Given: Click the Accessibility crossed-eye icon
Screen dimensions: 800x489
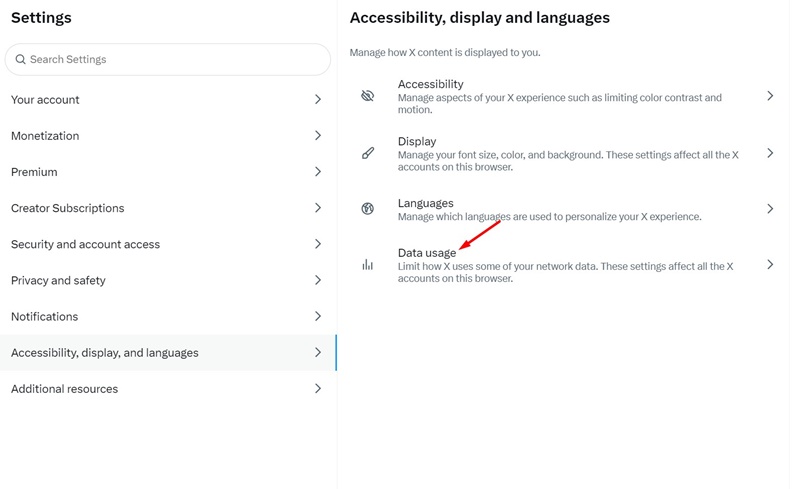Looking at the screenshot, I should 367,96.
